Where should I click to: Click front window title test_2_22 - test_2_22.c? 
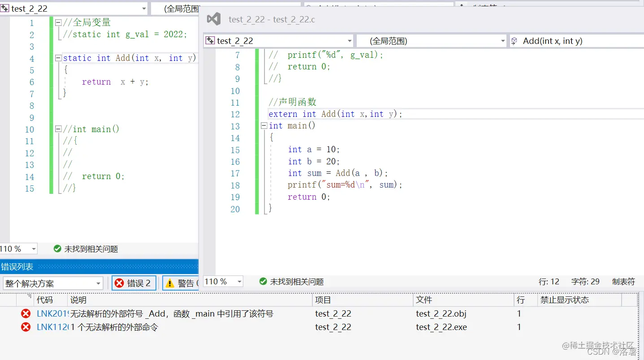tap(272, 19)
